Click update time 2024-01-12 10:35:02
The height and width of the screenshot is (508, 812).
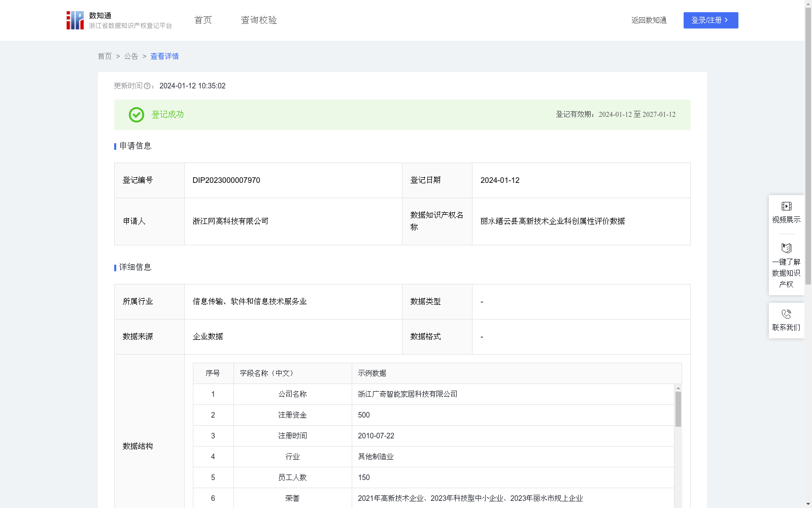[192, 86]
